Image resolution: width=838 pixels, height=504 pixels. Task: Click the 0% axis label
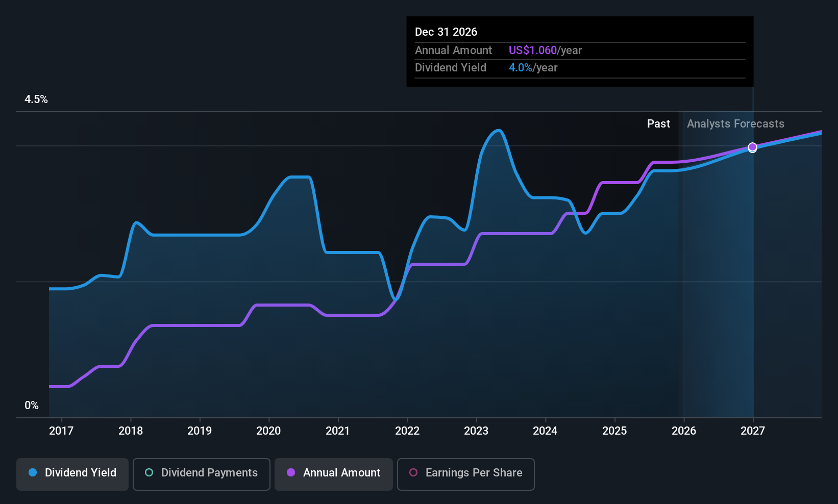[31, 405]
